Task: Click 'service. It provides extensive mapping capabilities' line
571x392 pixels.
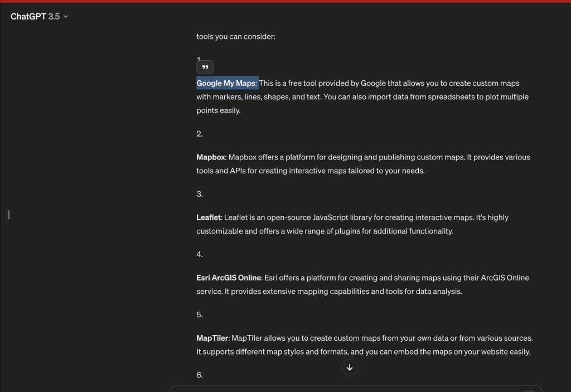Action: pyautogui.click(x=329, y=292)
